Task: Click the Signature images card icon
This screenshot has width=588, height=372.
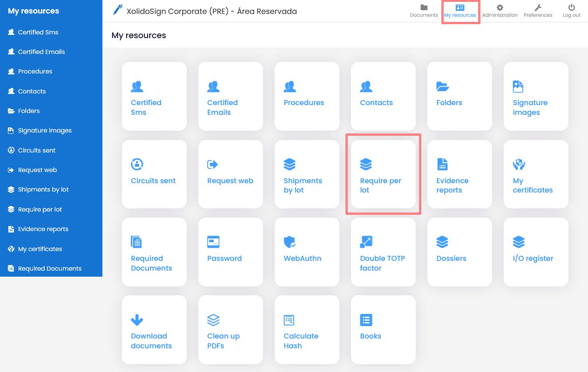Action: click(519, 86)
